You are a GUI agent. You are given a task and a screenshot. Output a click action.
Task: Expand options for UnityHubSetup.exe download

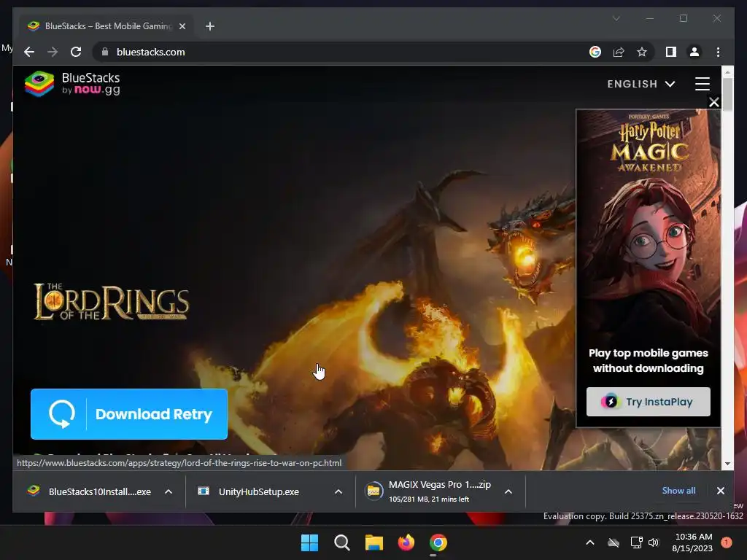pos(338,491)
